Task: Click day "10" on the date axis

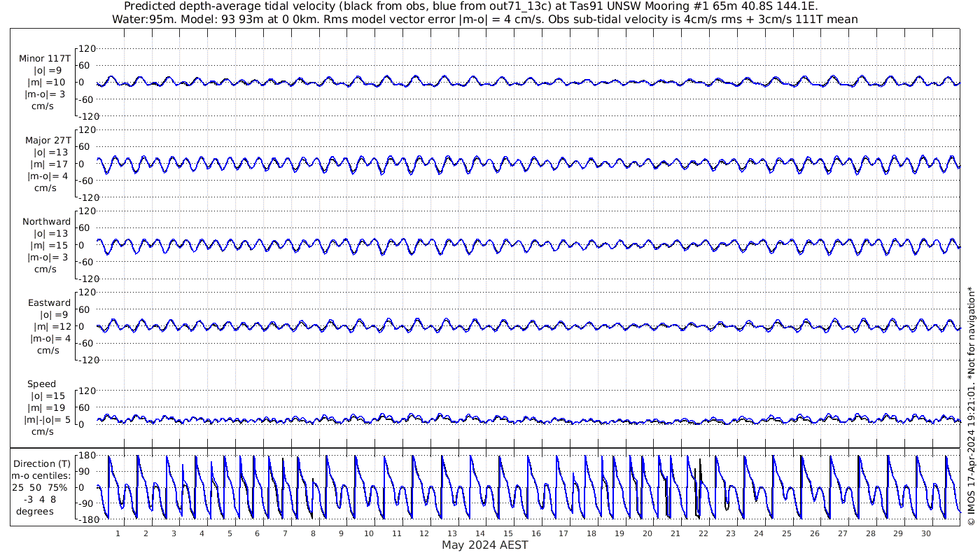Action: click(369, 533)
